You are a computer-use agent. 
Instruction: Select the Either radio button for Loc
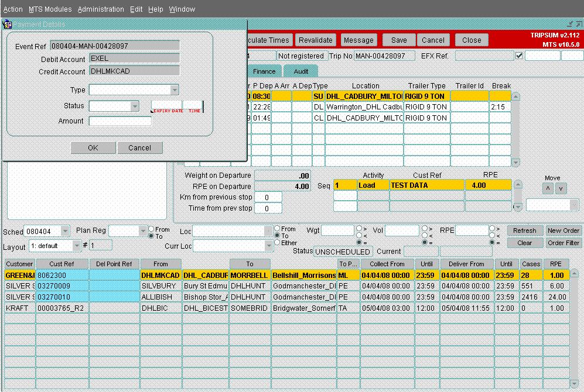click(x=277, y=242)
